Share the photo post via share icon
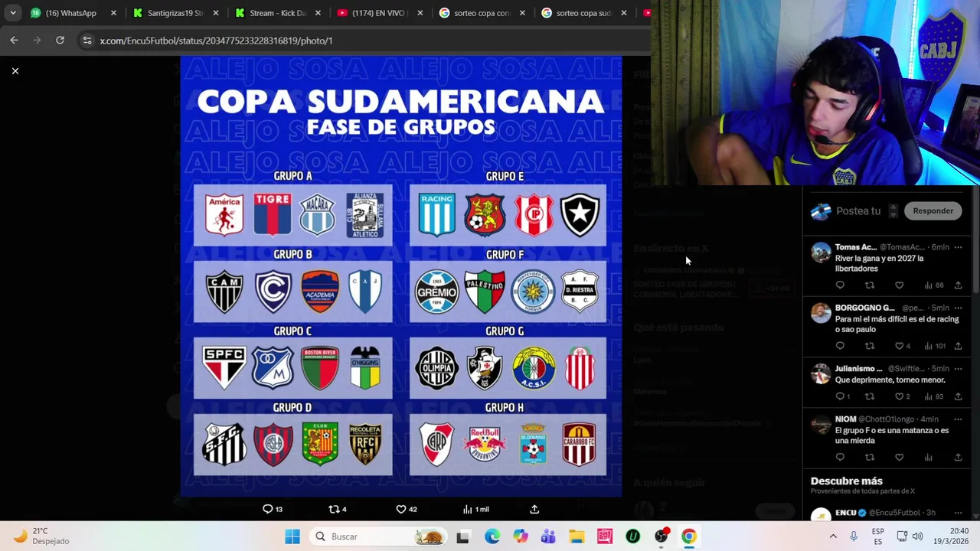980x551 pixels. (x=534, y=509)
